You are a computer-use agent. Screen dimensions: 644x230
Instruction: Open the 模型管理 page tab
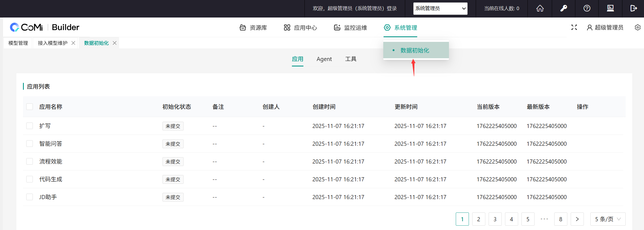click(x=18, y=43)
